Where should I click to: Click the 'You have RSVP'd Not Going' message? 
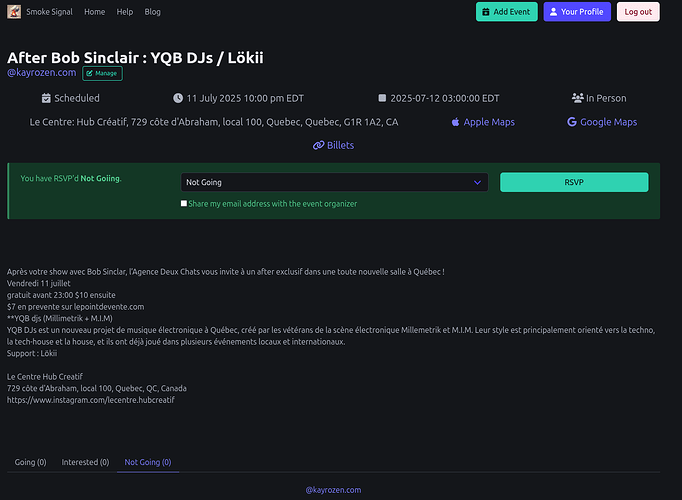coord(71,179)
